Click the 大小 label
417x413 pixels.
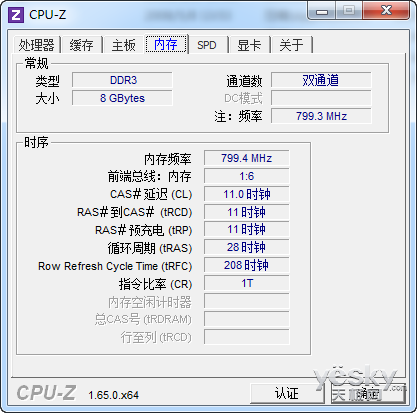pos(47,99)
